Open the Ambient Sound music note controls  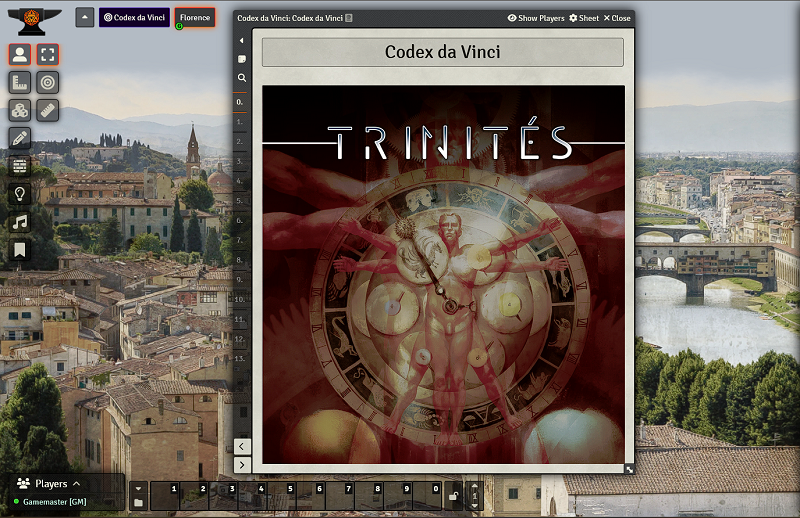20,222
